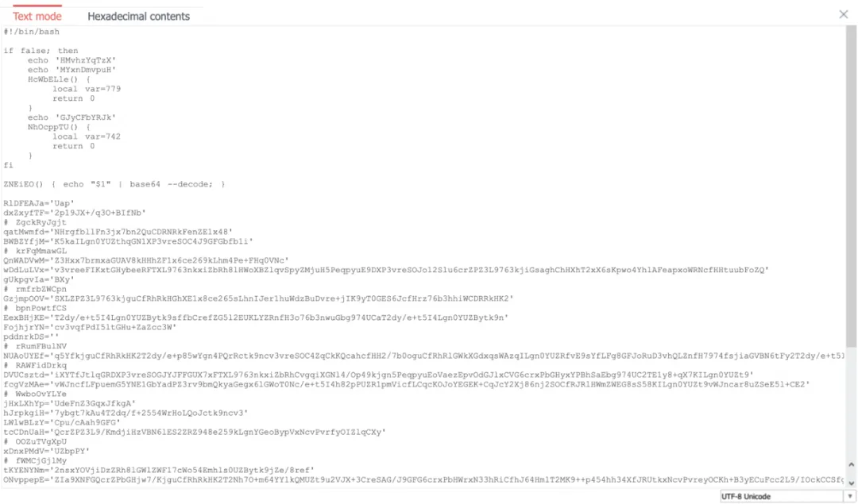
Task: Place cursor on the #!/bin/bash line
Action: pos(31,32)
